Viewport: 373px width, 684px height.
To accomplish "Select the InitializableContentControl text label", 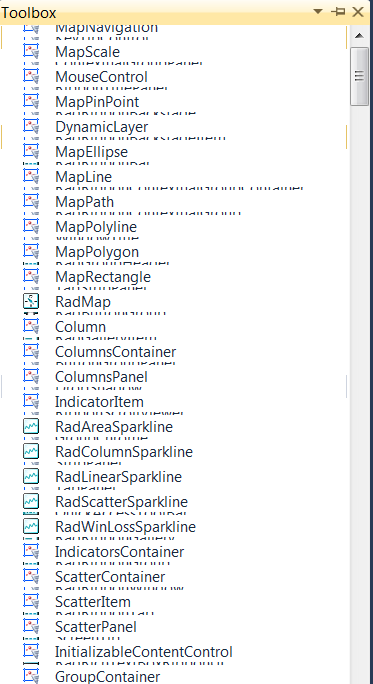I will pyautogui.click(x=144, y=652).
